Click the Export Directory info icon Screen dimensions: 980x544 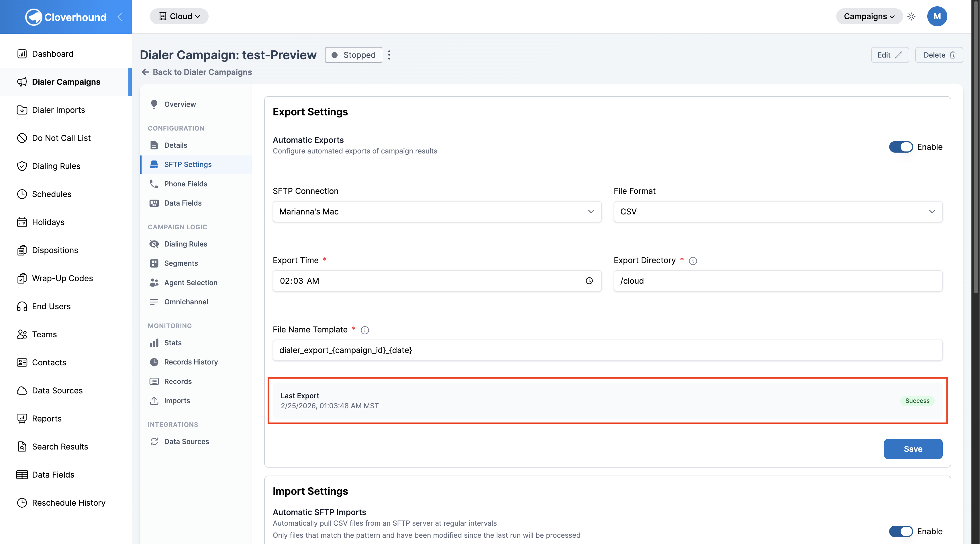pyautogui.click(x=693, y=261)
